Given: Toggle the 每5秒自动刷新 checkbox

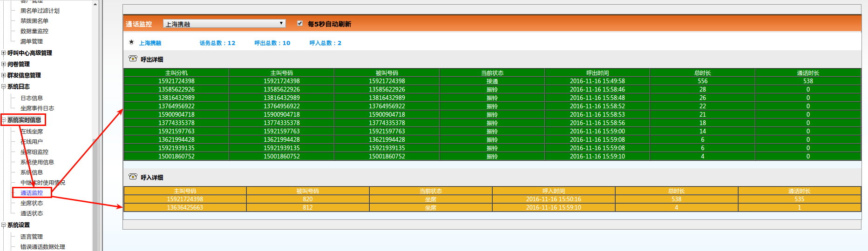Looking at the screenshot, I should pyautogui.click(x=300, y=23).
